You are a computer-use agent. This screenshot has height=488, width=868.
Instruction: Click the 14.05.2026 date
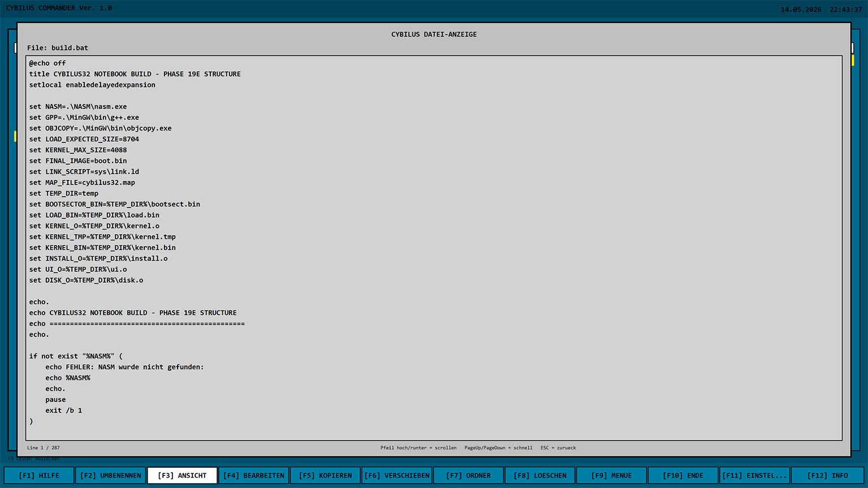coord(801,10)
